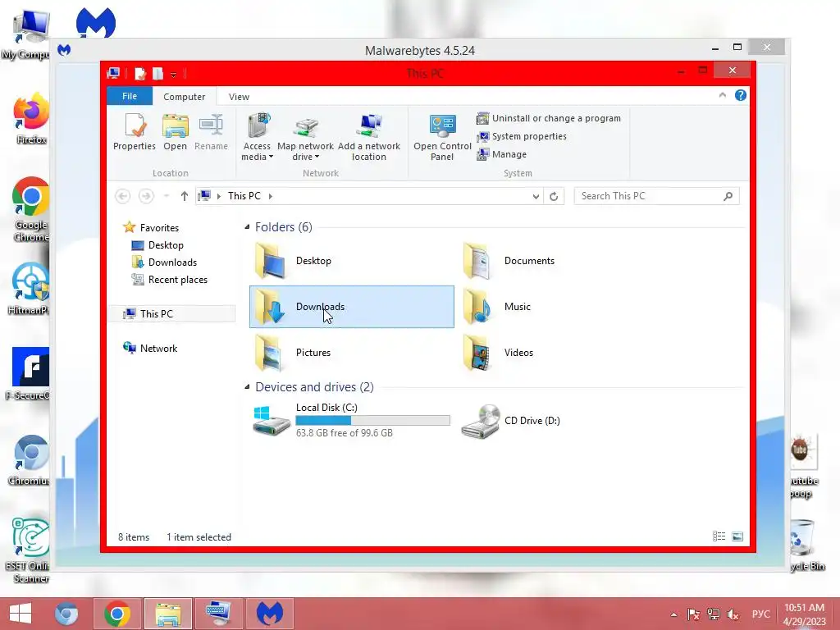
Task: Click the taskbar clock 10:51 AM
Action: click(x=804, y=614)
